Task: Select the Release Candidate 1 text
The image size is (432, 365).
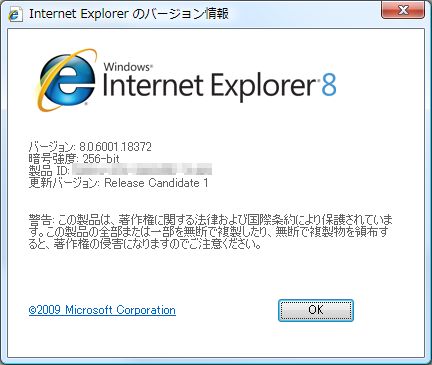Action: click(156, 183)
